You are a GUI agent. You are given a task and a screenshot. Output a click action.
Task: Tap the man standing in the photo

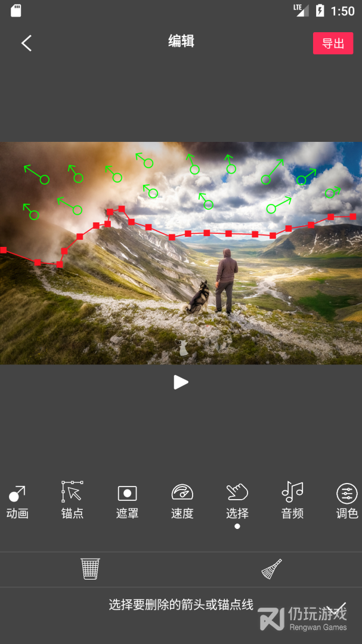(225, 280)
